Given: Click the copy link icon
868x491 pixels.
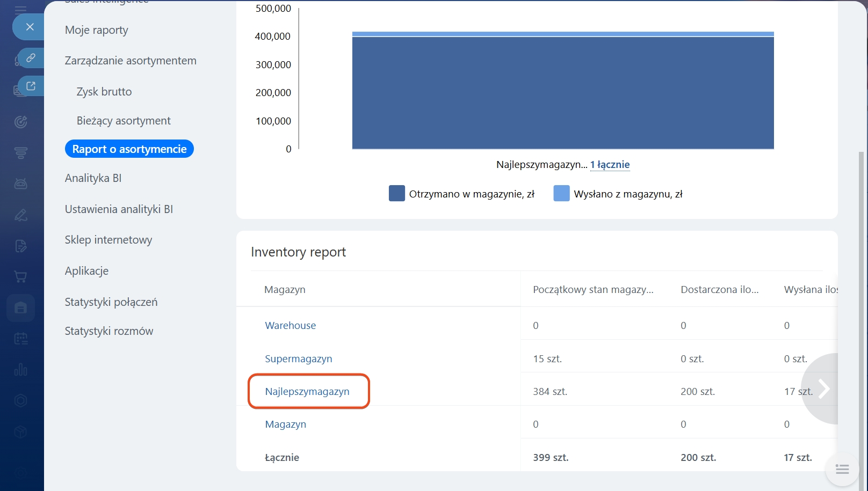Looking at the screenshot, I should tap(31, 58).
